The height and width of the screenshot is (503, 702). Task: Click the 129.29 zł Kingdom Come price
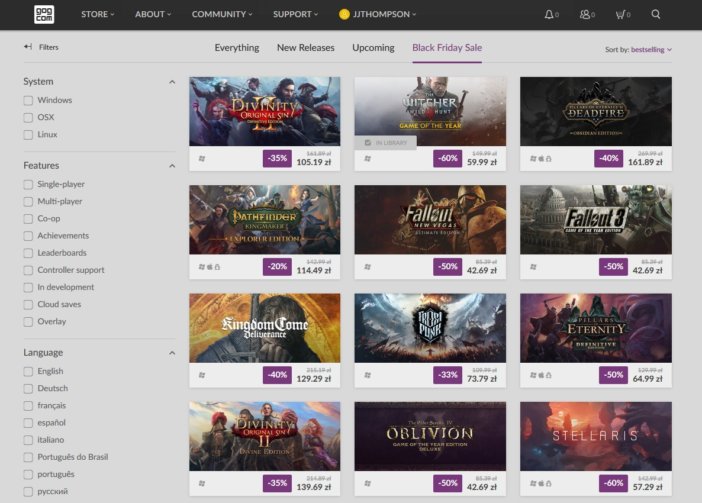tap(314, 379)
